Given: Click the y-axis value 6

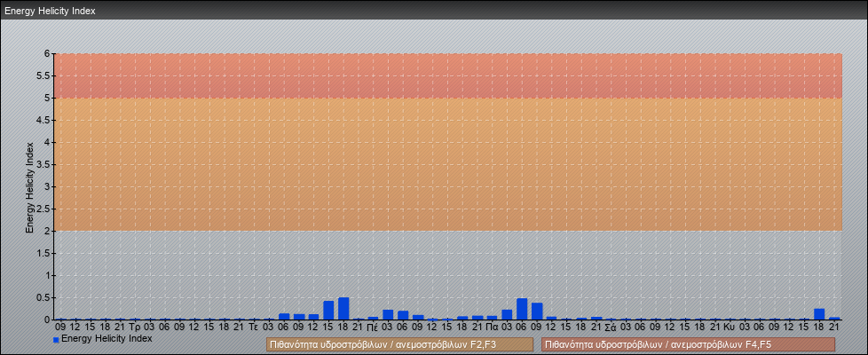Looking at the screenshot, I should coord(48,54).
